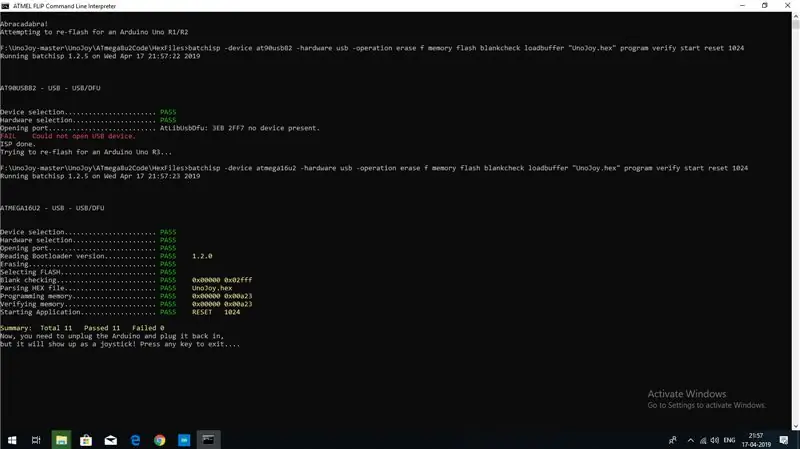Close the ATMEL FLIP Command Line Interpreter
Viewport: 800px width, 449px height.
click(787, 6)
